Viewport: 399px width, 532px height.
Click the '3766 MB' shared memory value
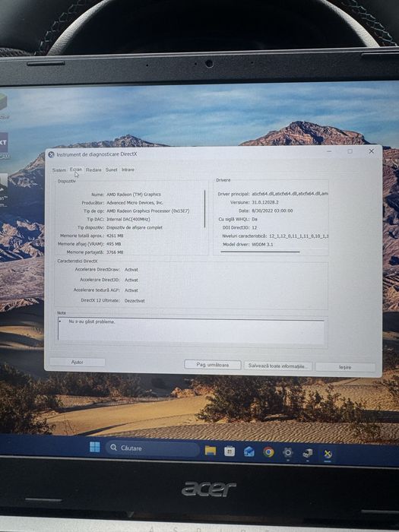tap(115, 252)
